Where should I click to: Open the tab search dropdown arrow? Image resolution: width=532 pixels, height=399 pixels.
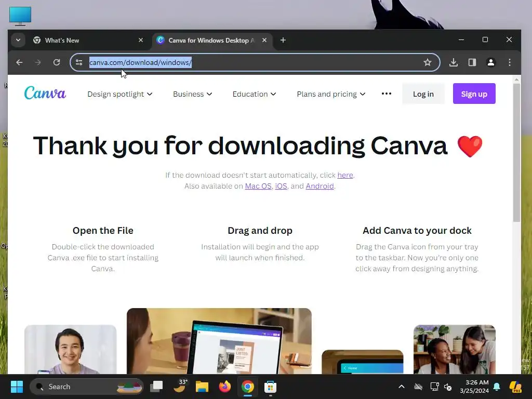pos(18,41)
